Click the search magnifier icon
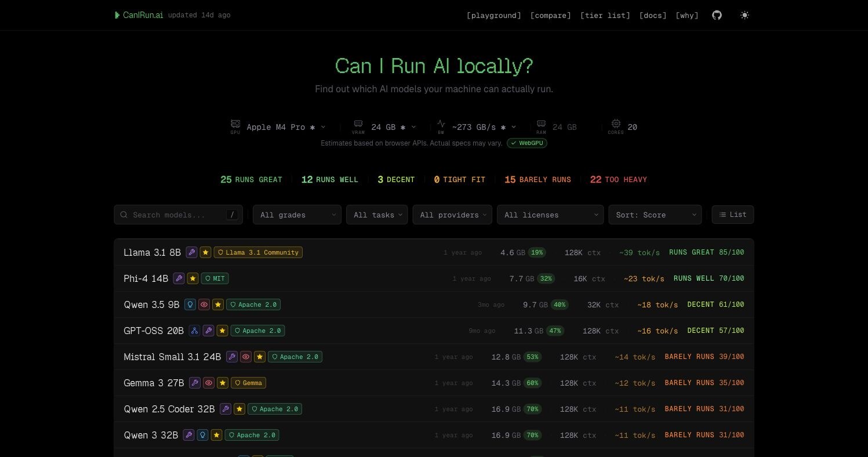Viewport: 868px width, 457px height. point(124,215)
